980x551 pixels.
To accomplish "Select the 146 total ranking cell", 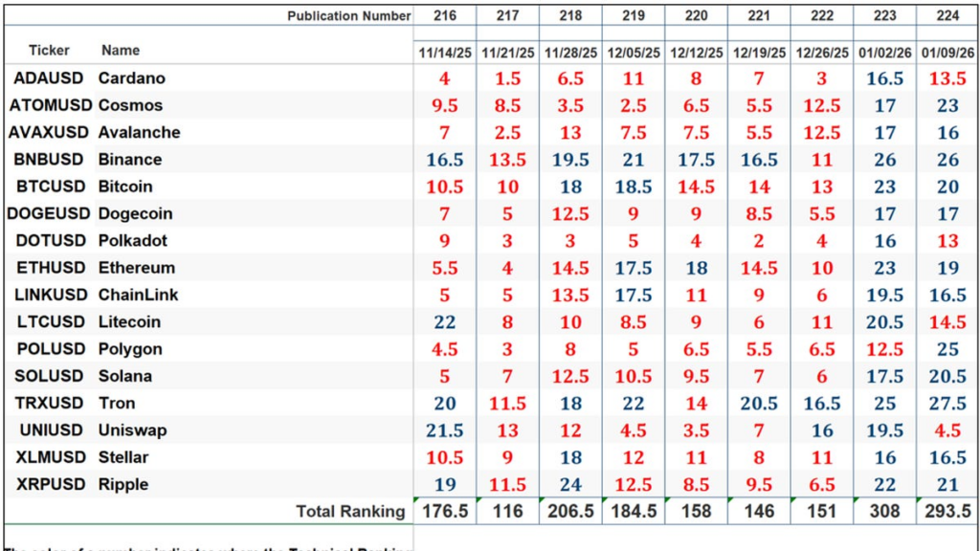I will pyautogui.click(x=759, y=511).
